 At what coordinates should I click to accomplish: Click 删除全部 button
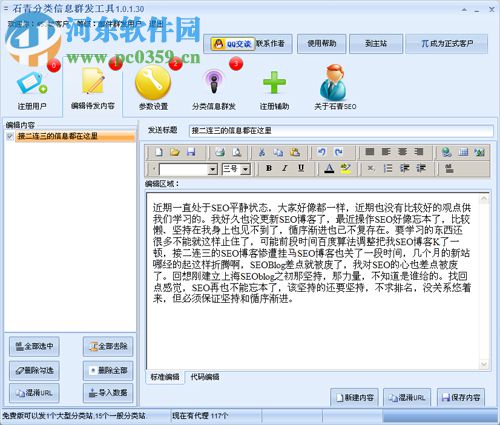click(x=108, y=370)
